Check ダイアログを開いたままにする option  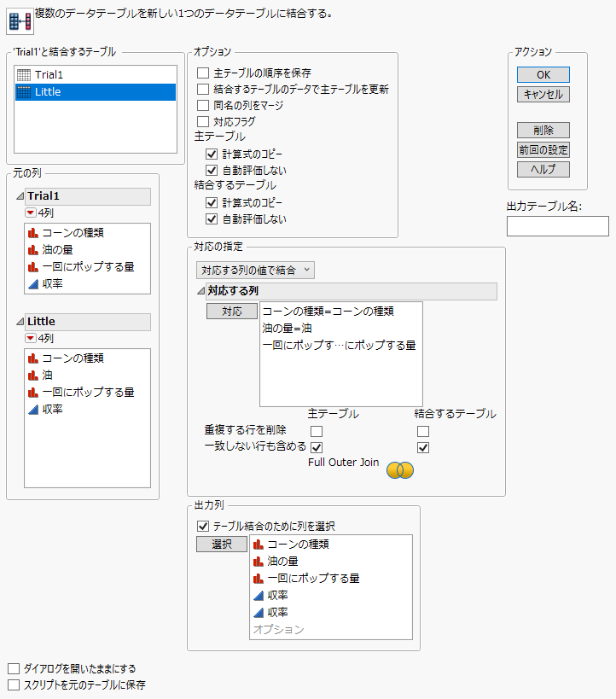(x=13, y=668)
